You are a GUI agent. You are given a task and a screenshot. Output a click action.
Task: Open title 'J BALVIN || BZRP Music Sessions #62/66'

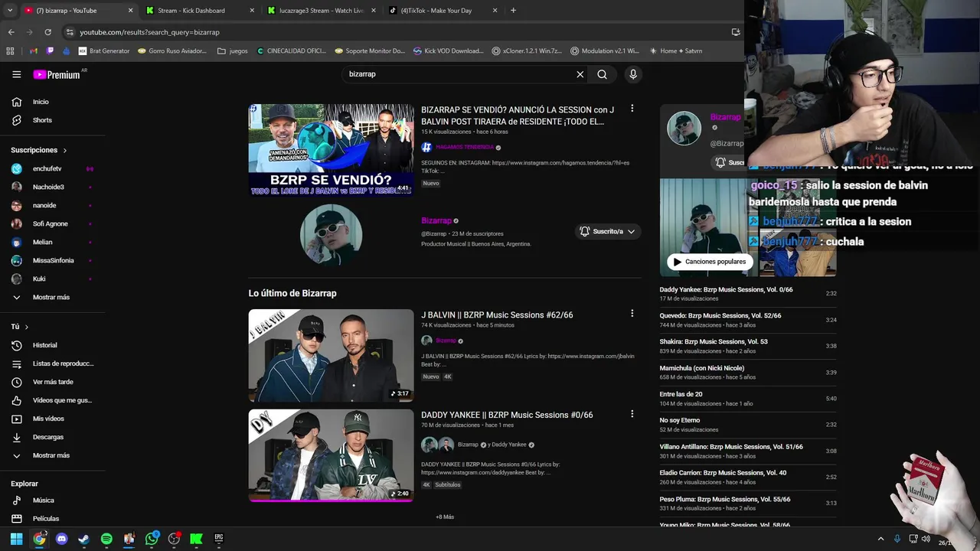[497, 315]
